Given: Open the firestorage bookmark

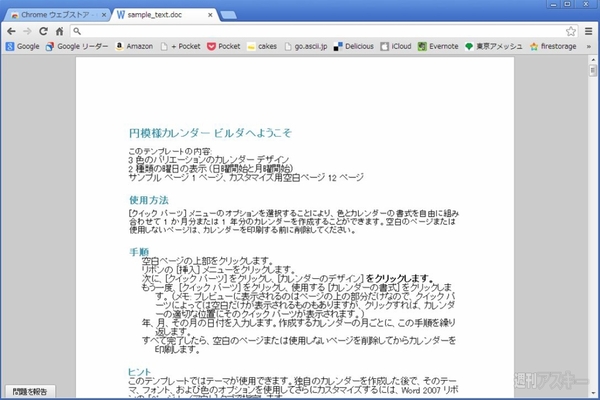Looking at the screenshot, I should tap(553, 46).
